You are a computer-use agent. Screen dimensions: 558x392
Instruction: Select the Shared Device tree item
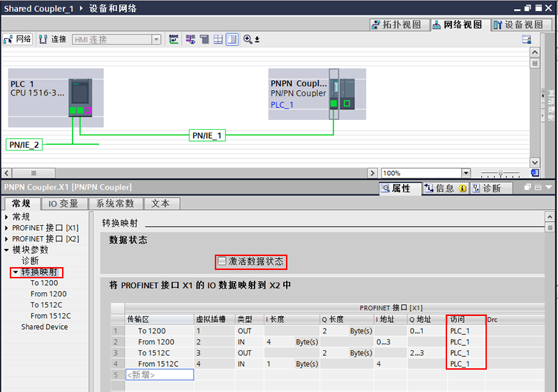point(45,327)
